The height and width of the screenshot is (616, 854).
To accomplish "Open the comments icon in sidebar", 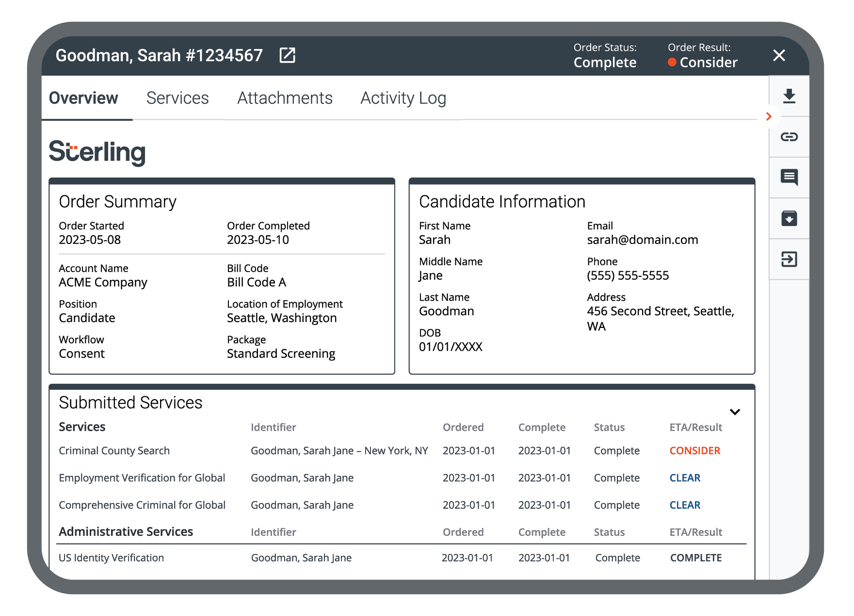I will [x=789, y=178].
